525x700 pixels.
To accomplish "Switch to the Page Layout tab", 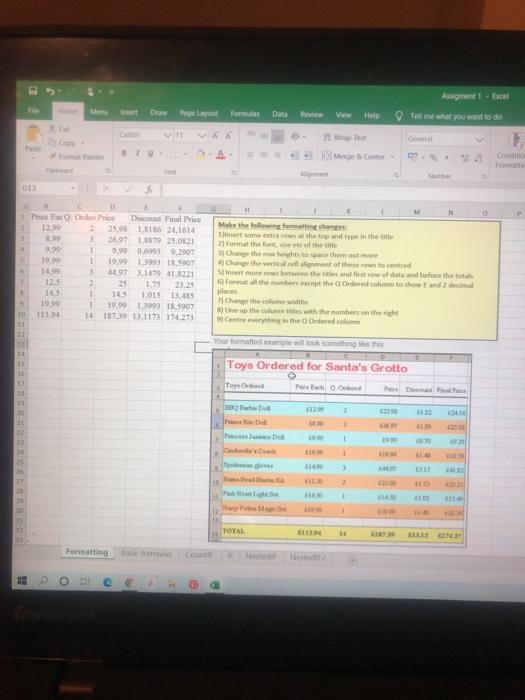I will click(199, 113).
